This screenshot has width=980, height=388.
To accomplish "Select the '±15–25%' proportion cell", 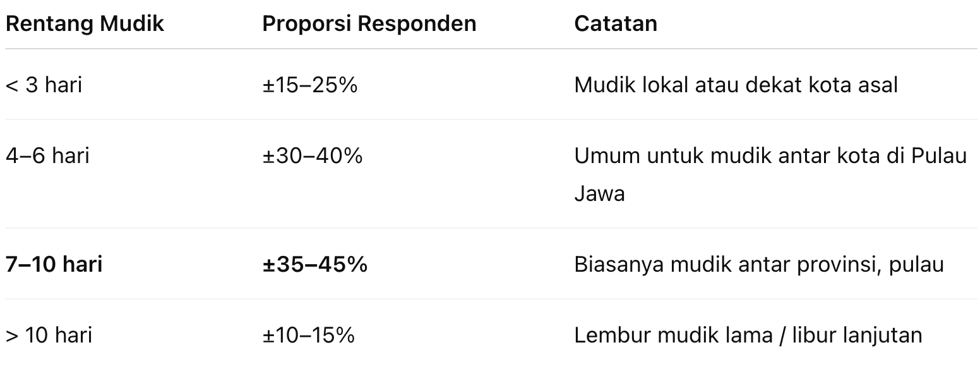I will (x=310, y=85).
